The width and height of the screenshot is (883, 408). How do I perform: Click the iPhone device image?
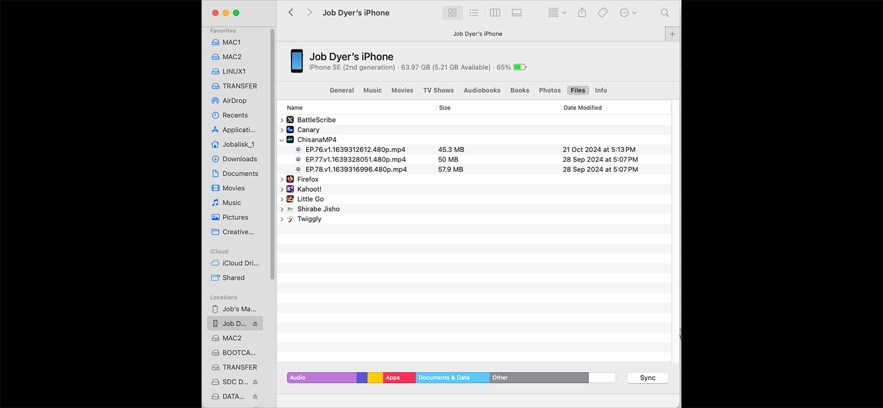(x=297, y=61)
